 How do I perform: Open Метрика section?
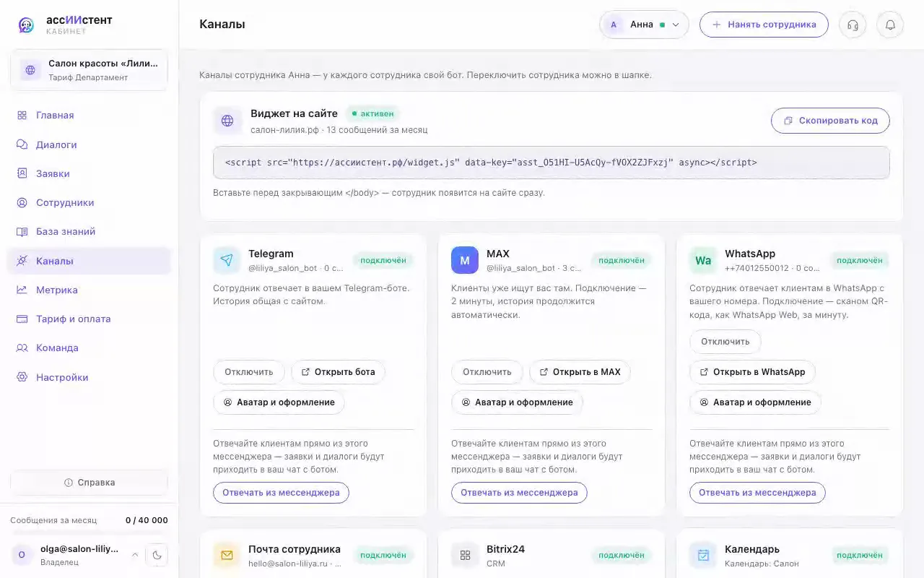(x=90, y=290)
